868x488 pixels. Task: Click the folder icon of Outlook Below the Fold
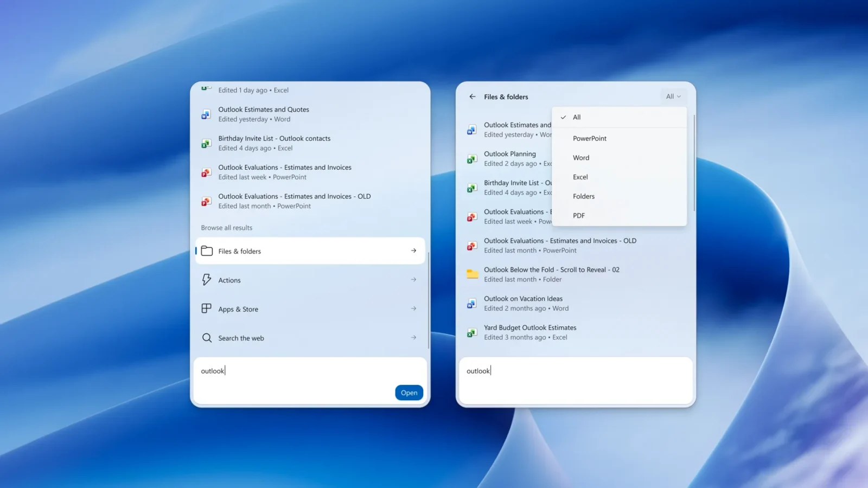coord(473,274)
